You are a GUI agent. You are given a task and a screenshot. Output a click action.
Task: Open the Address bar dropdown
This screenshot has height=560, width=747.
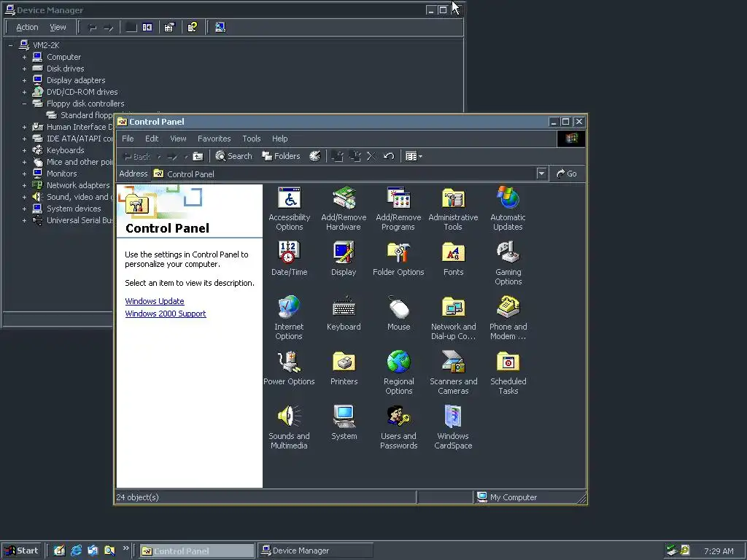pos(541,174)
